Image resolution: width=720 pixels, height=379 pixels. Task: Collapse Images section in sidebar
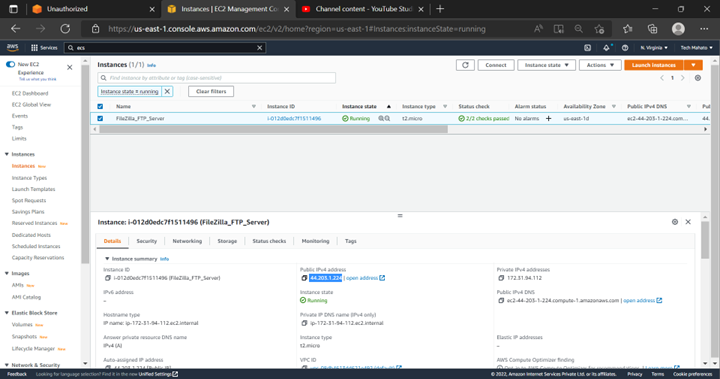(6, 273)
